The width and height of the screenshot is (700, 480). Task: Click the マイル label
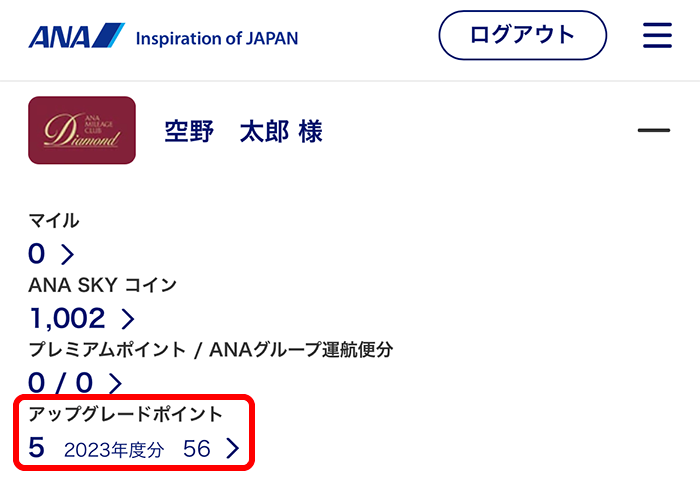(54, 221)
